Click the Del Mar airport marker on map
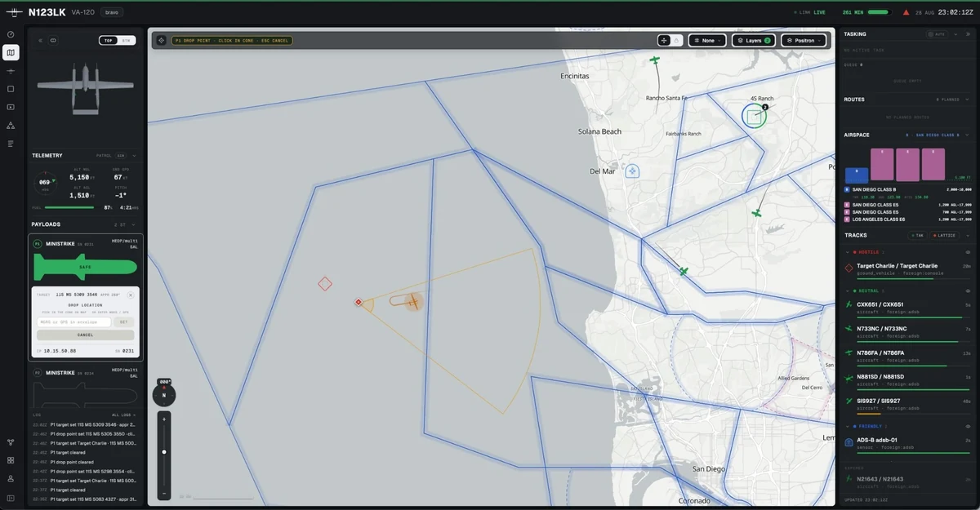This screenshot has width=980, height=510. [632, 171]
